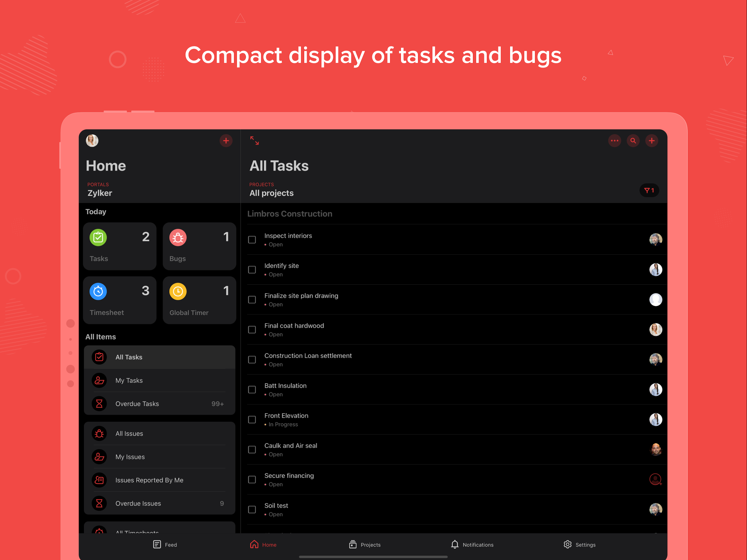
Task: Click the 99+ Overdue Tasks count
Action: tap(217, 404)
